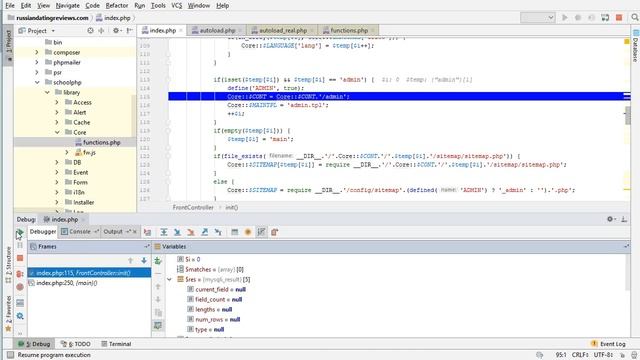Pause the debugged program
640x360 pixels.
[20, 245]
